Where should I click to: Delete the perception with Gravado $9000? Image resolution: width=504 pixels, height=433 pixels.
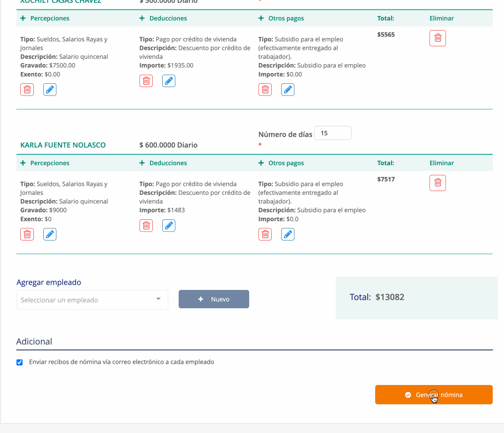27,234
